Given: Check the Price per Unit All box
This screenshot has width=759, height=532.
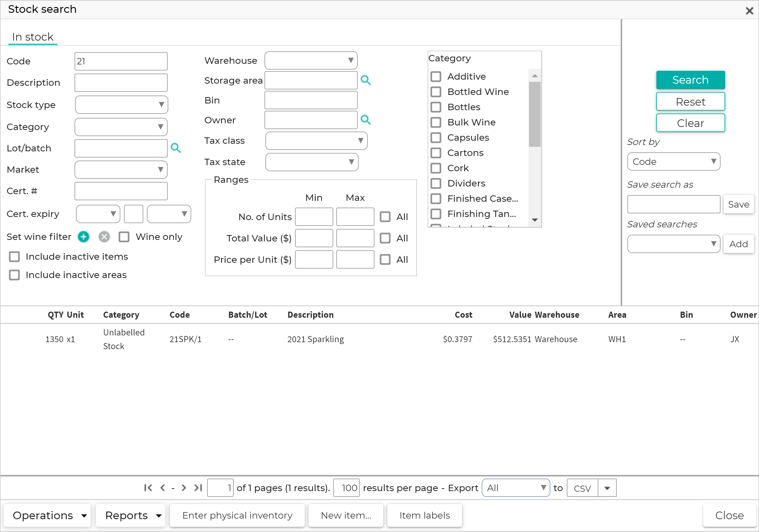Looking at the screenshot, I should (x=385, y=259).
